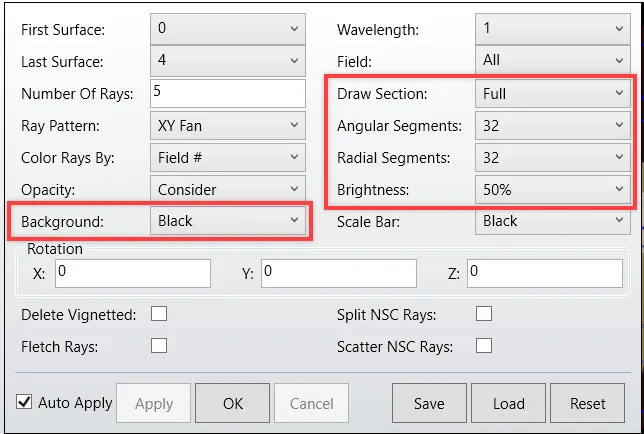
Task: Toggle Fletch Rays checkbox
Action: click(158, 346)
